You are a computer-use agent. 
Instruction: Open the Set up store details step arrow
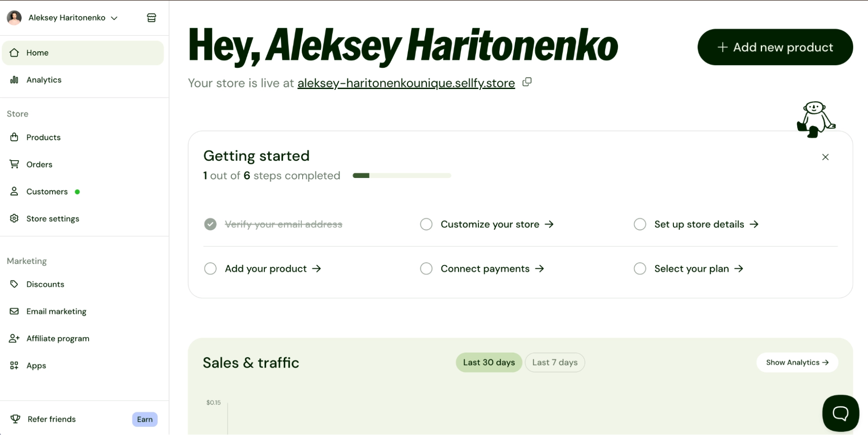(x=754, y=224)
